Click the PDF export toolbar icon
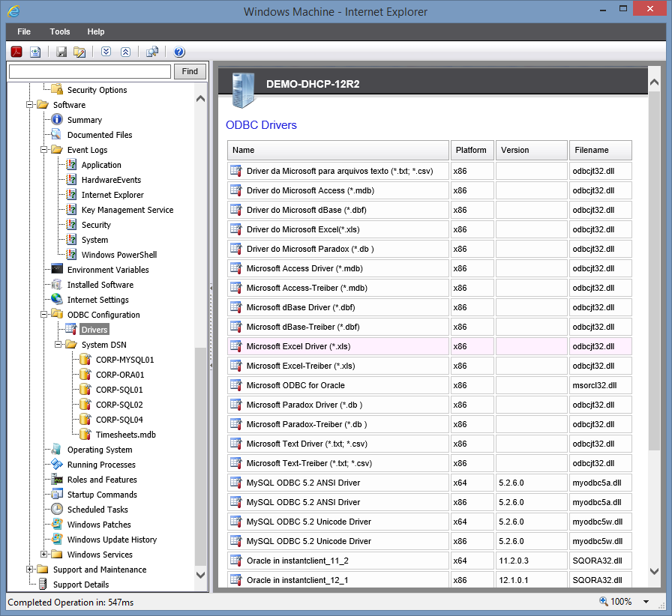This screenshot has height=616, width=672. 16,52
